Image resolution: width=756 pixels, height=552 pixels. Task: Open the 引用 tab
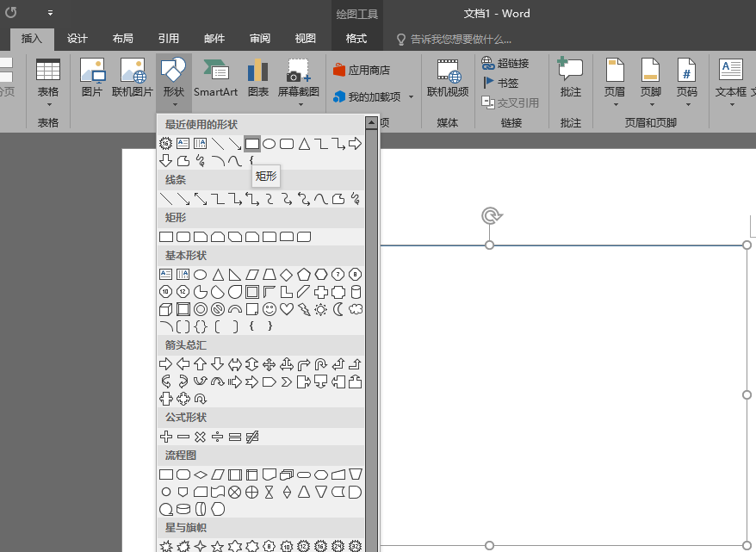point(169,39)
